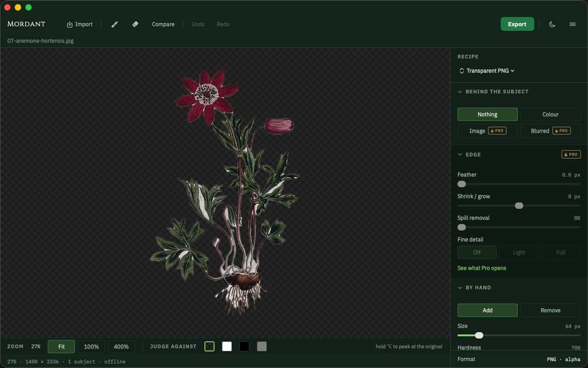Click the Compare button
Image resolution: width=588 pixels, height=368 pixels.
[163, 24]
